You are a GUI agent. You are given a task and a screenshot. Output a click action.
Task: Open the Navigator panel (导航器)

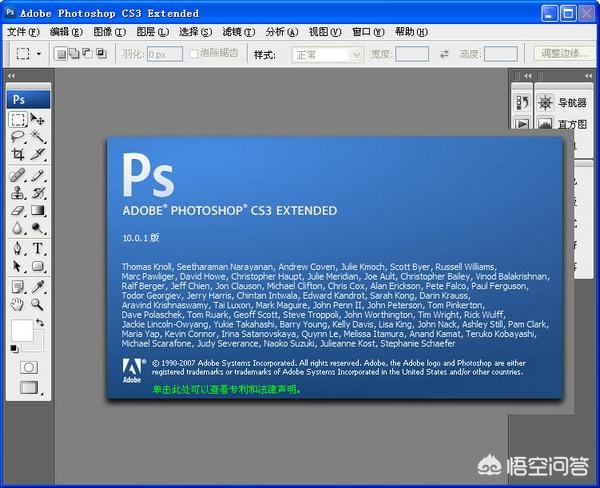(562, 103)
